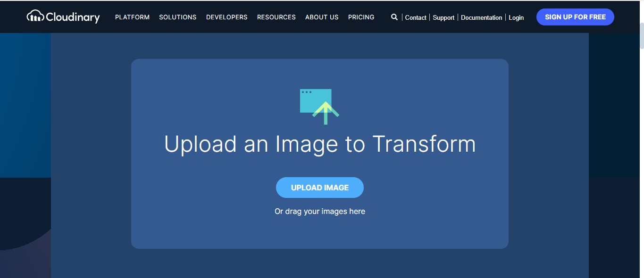Visit the Support link
The height and width of the screenshot is (278, 644).
click(x=443, y=17)
